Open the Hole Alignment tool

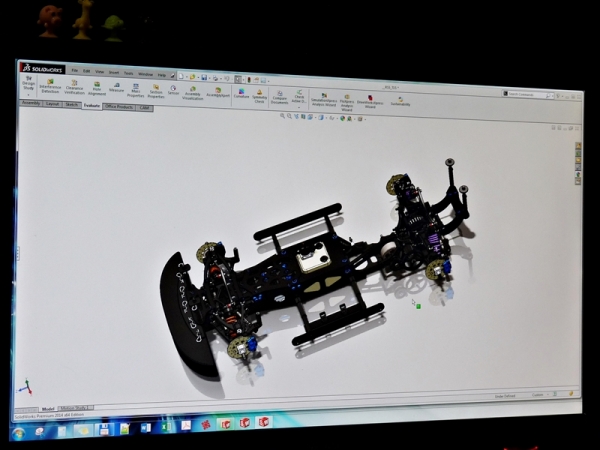point(97,88)
